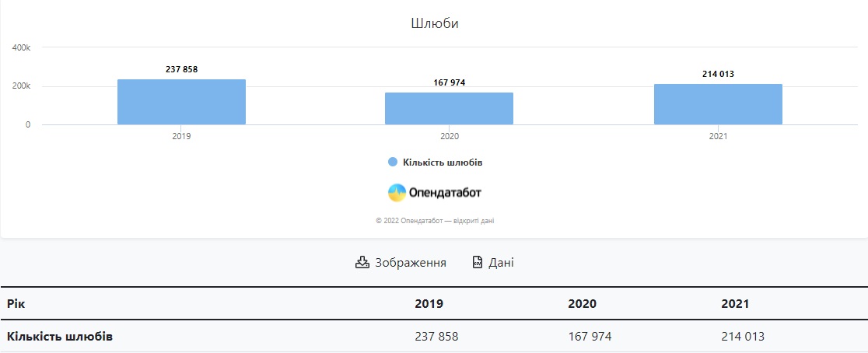Click the 214 013 label above the bar
The image size is (868, 353).
[x=718, y=74]
